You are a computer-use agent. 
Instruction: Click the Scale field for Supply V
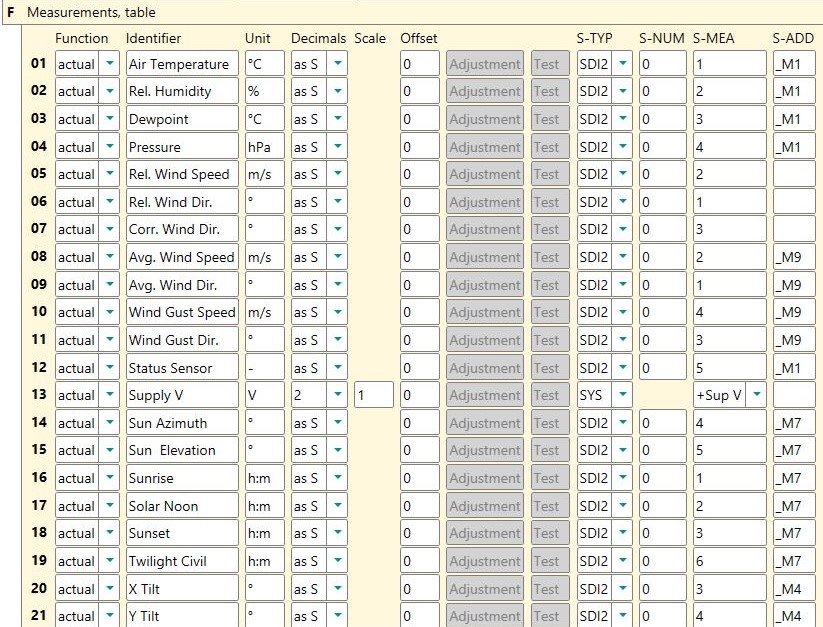[373, 395]
